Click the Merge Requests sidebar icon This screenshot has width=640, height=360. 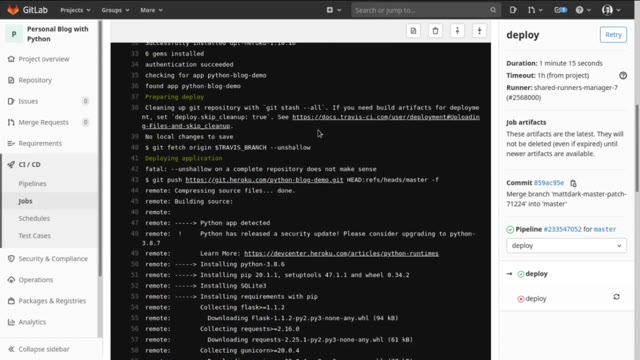11,122
